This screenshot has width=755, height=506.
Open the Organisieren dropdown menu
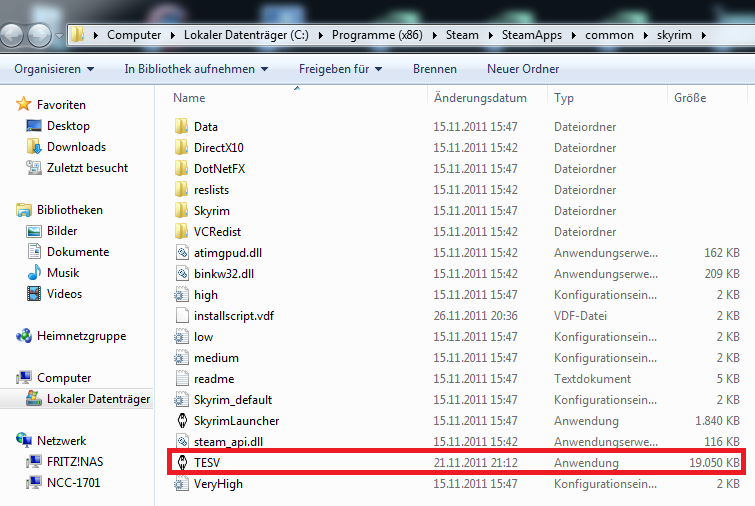pos(54,69)
